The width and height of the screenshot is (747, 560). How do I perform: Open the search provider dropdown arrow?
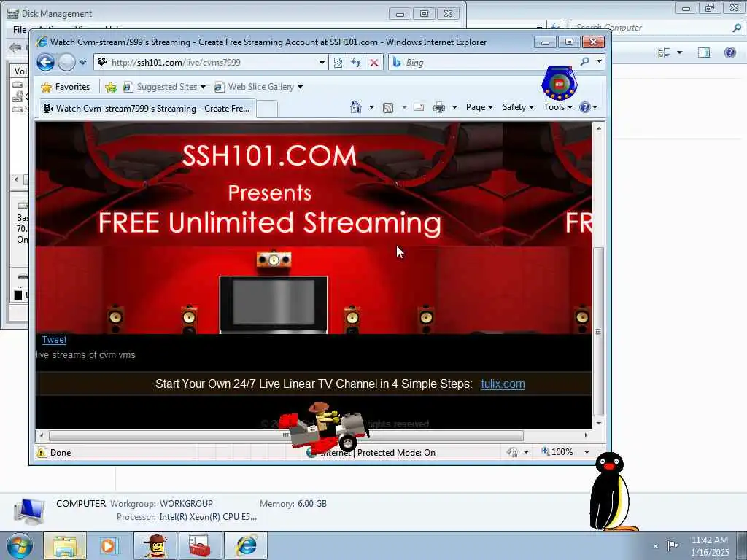(x=599, y=61)
